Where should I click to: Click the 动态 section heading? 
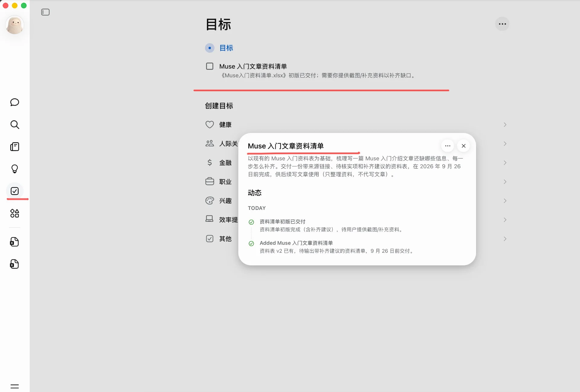[255, 193]
